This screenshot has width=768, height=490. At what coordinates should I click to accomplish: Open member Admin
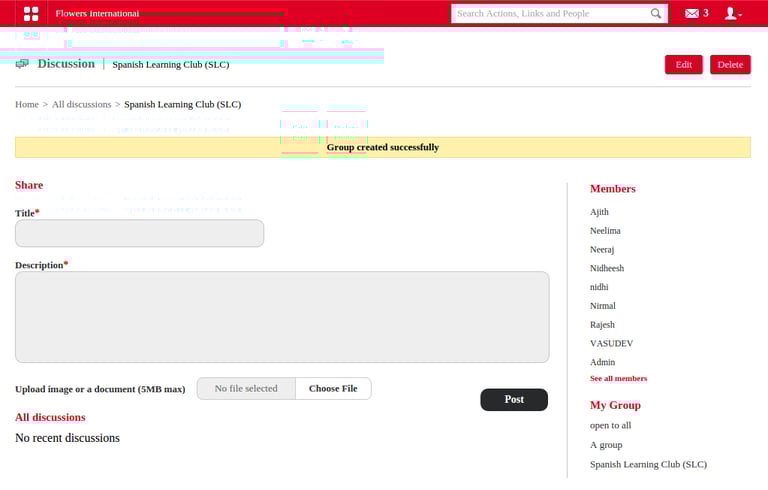[x=602, y=362]
